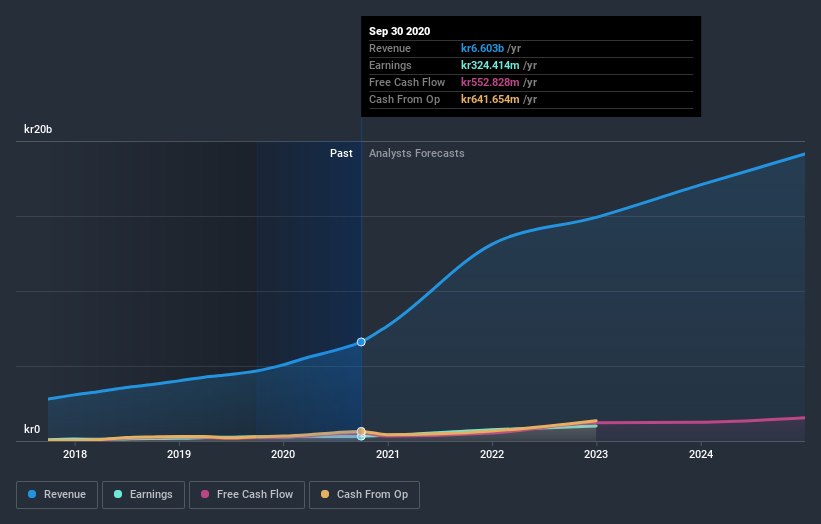Toggle the Earnings legend button
The width and height of the screenshot is (821, 524).
(x=143, y=495)
